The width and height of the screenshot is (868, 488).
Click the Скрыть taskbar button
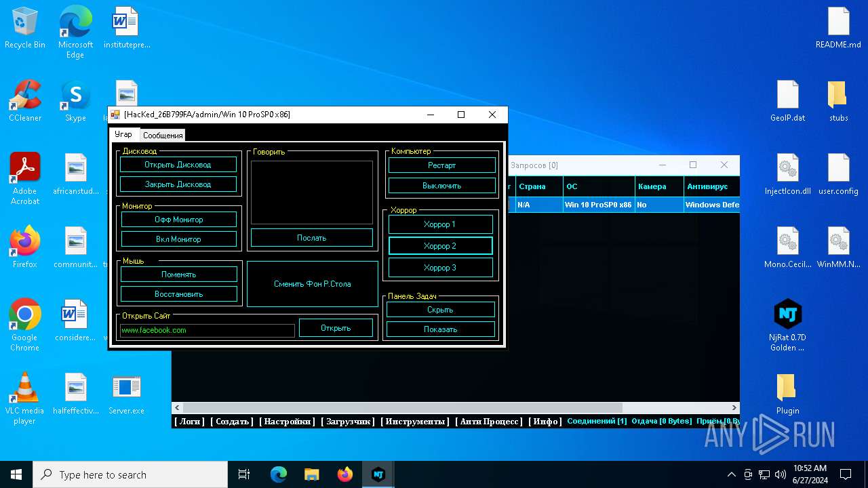tap(441, 310)
